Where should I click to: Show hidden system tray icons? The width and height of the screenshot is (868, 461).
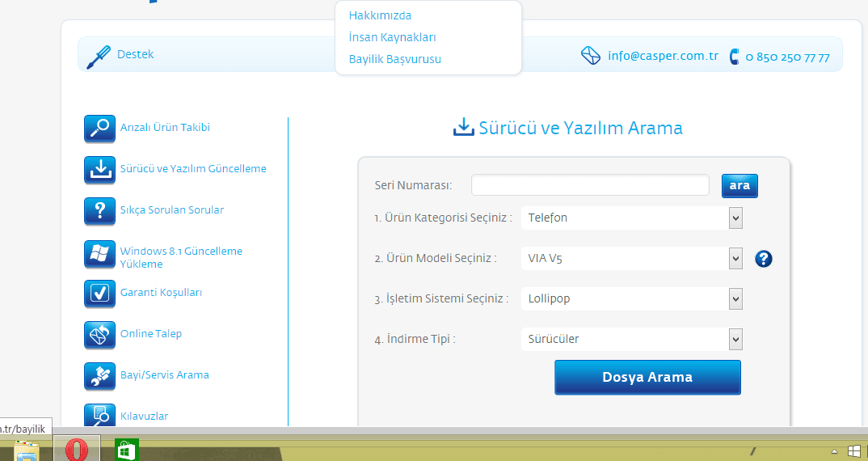(x=834, y=451)
